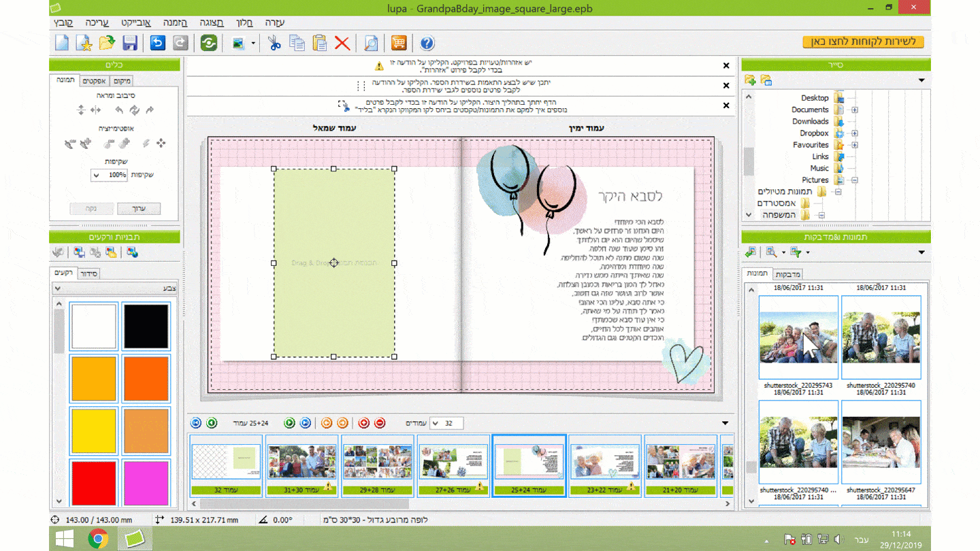Switch to the מדבקות tab
Image resolution: width=980 pixels, height=551 pixels.
pos(787,274)
